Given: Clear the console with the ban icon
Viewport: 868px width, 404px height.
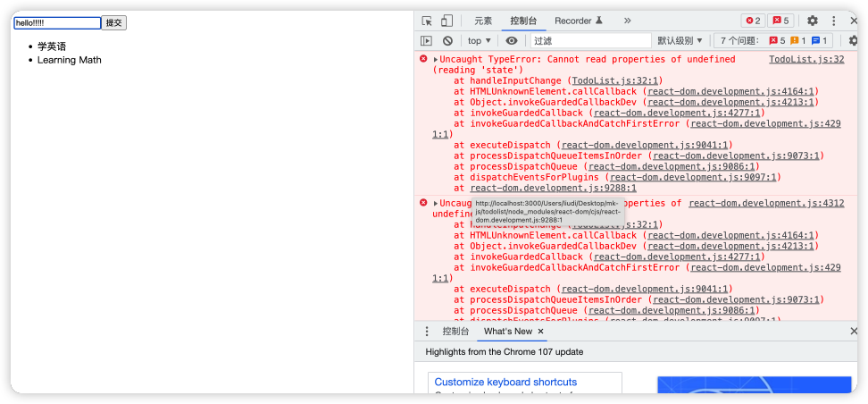Looking at the screenshot, I should pyautogui.click(x=447, y=40).
